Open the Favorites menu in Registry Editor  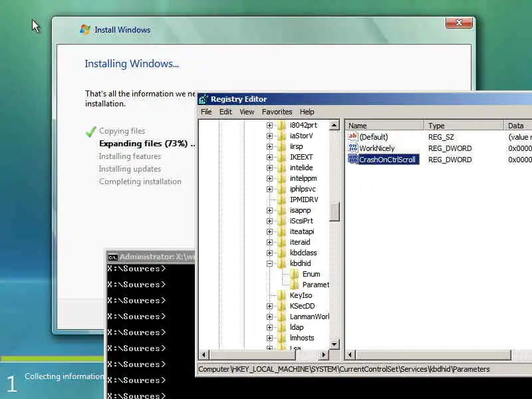pos(277,112)
